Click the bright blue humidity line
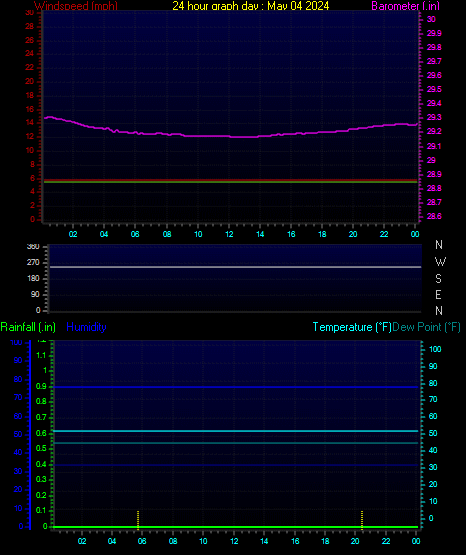466x555 pixels. coord(235,387)
